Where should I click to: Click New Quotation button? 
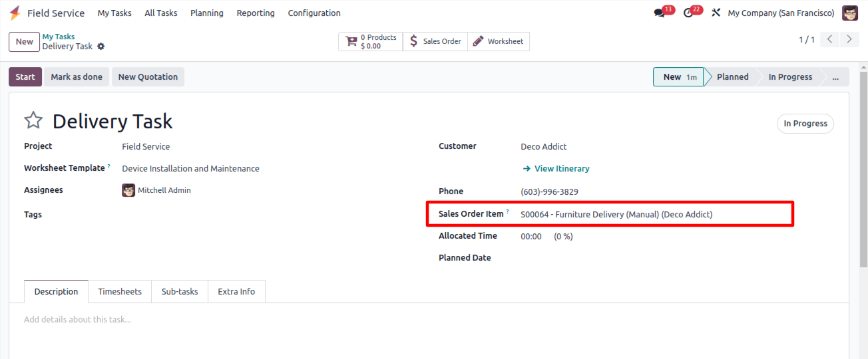point(148,77)
